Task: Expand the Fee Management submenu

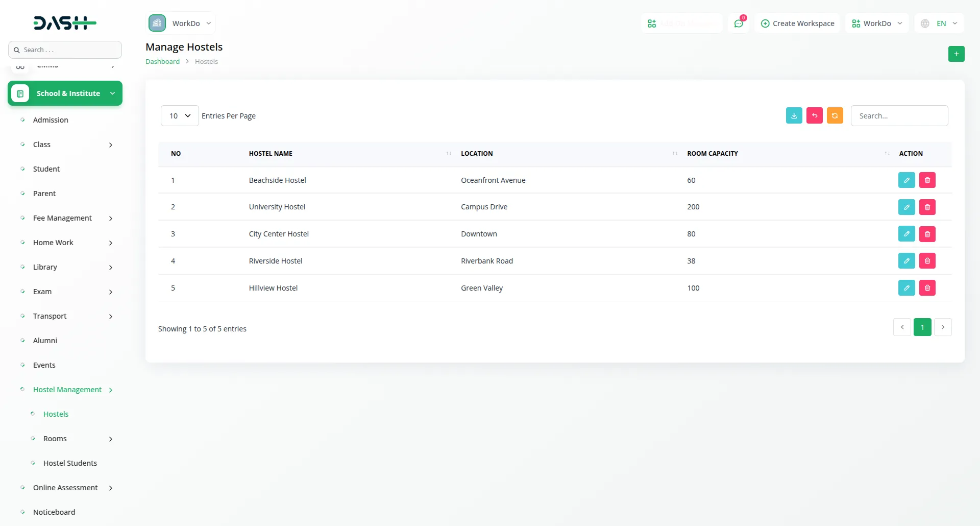Action: tap(111, 219)
